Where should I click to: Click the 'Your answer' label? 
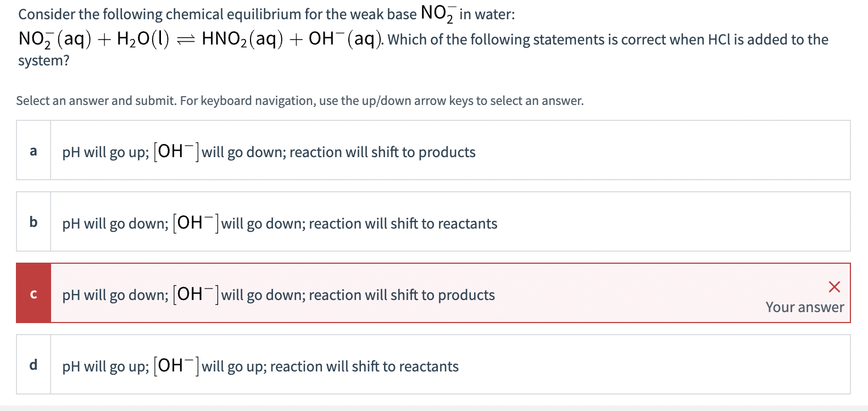[x=805, y=307]
